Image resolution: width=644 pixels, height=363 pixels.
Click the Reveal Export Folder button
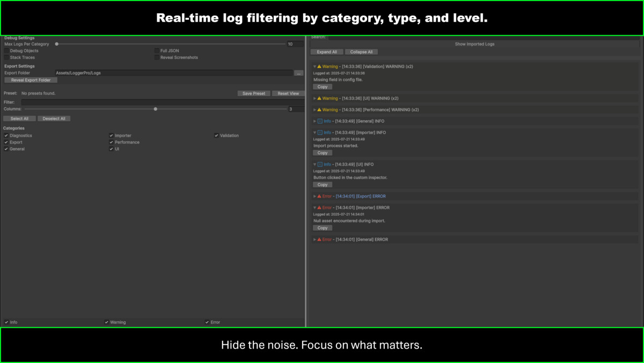point(31,80)
